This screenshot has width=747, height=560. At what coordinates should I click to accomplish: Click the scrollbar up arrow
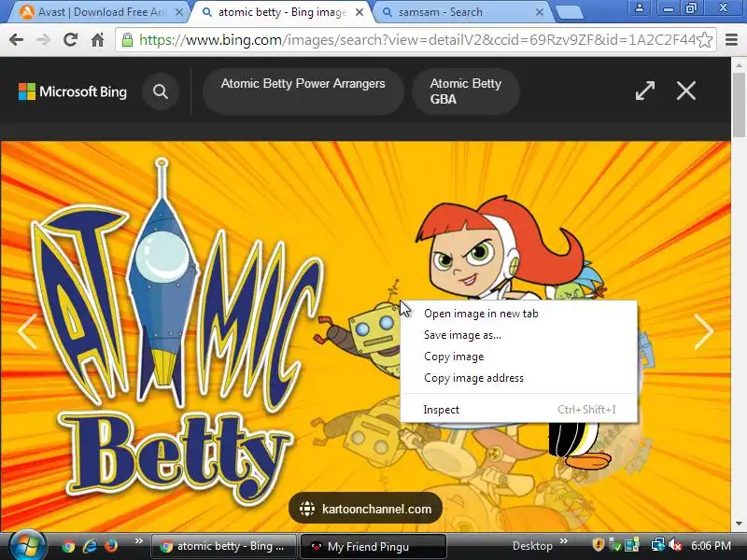click(x=739, y=64)
